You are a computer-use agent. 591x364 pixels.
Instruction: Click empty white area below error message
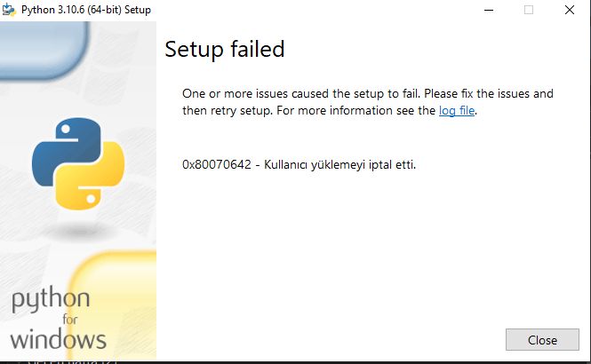click(x=364, y=257)
